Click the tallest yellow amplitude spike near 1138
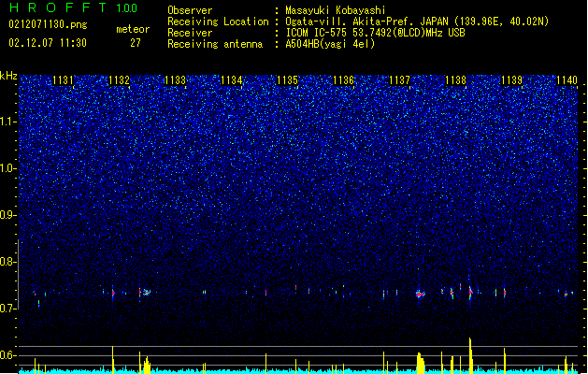Viewport: 588px width, 374px height. (470, 354)
